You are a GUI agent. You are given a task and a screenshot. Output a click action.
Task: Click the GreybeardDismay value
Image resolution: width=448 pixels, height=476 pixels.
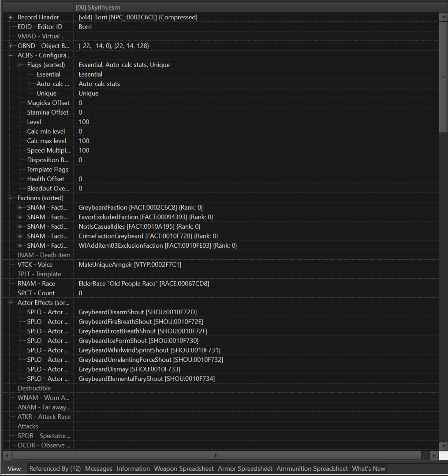click(129, 369)
